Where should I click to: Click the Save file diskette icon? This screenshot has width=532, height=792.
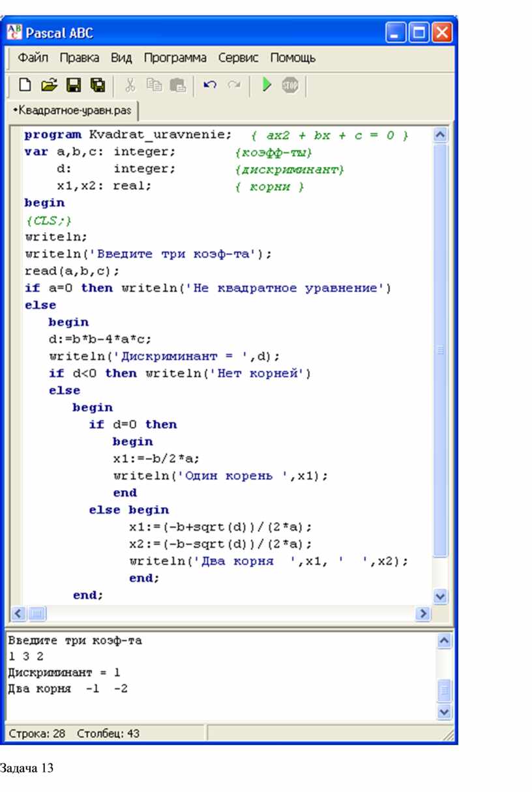point(74,85)
